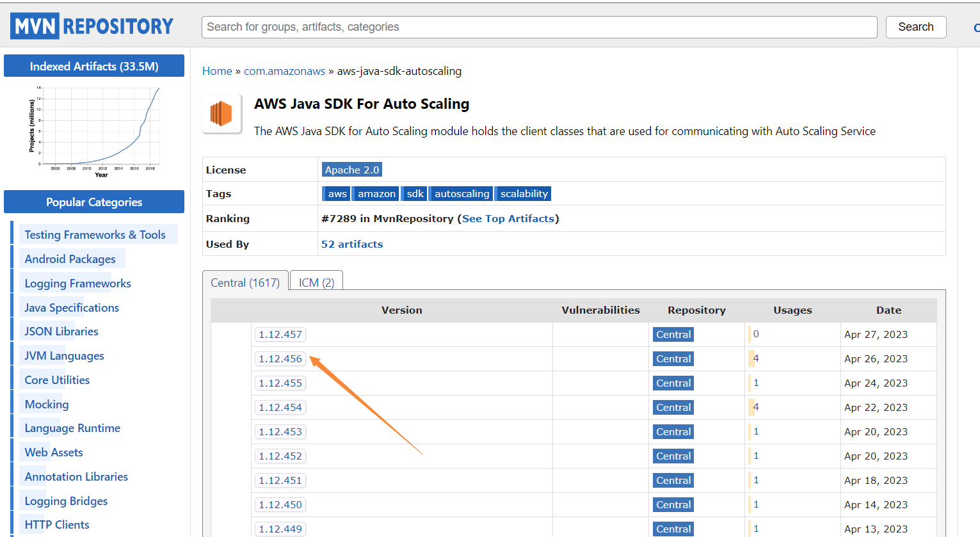Click Central repository badge for 1.12.453
The height and width of the screenshot is (537, 980).
click(x=673, y=432)
